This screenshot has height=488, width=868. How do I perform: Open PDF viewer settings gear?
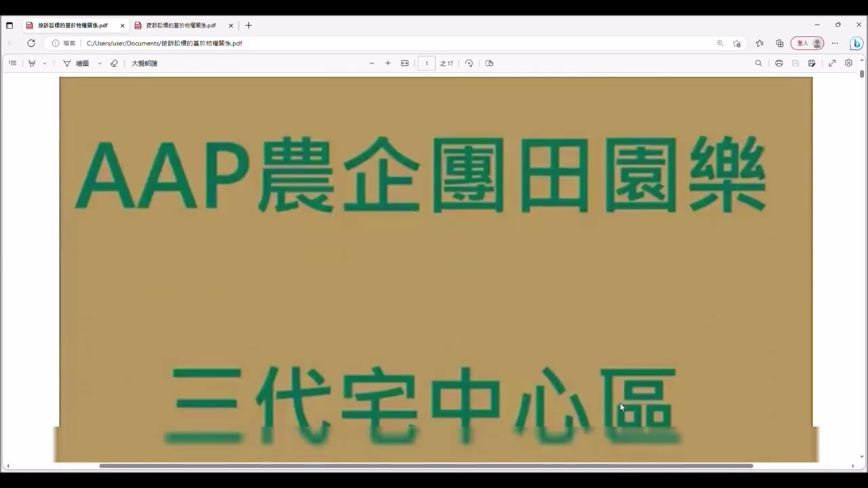click(848, 63)
